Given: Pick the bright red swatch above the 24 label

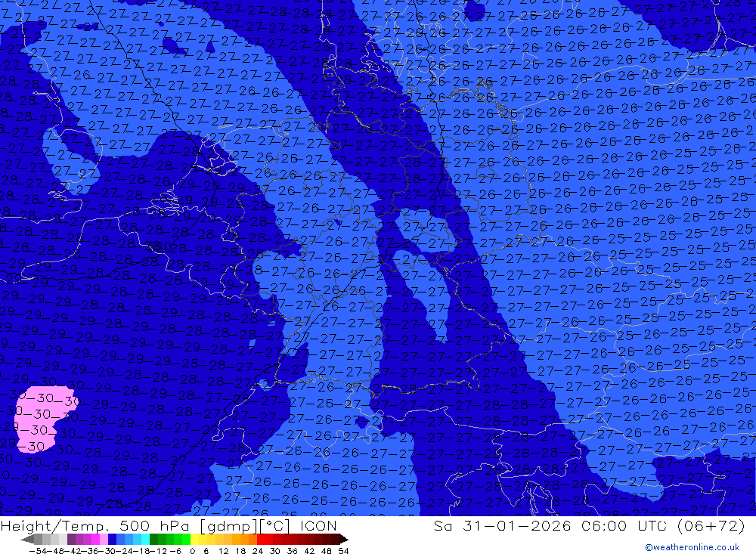Looking at the screenshot, I should tap(261, 540).
